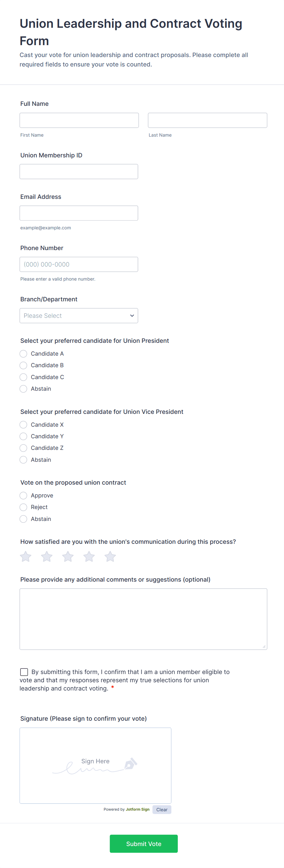Image resolution: width=284 pixels, height=868 pixels.
Task: Select Candidate A for Union President
Action: (23, 353)
